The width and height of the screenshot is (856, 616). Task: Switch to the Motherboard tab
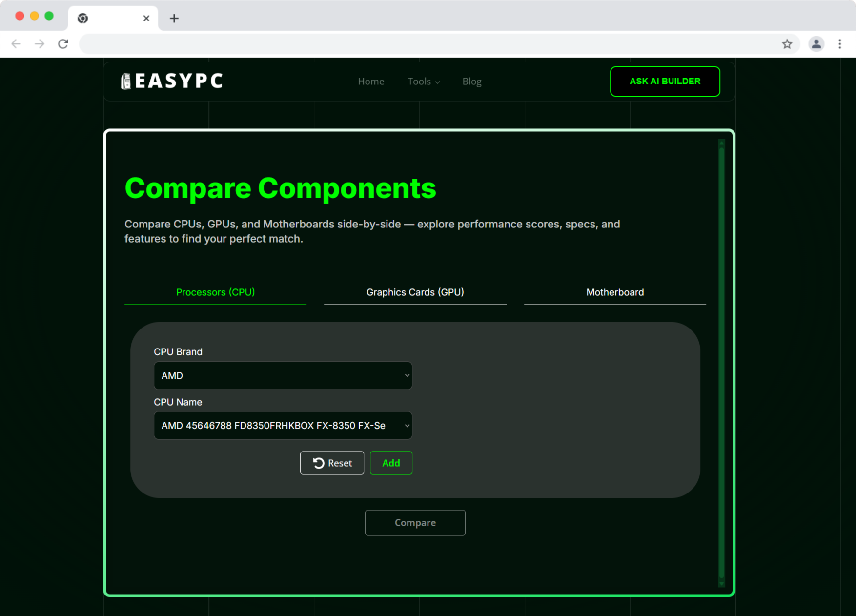point(615,292)
